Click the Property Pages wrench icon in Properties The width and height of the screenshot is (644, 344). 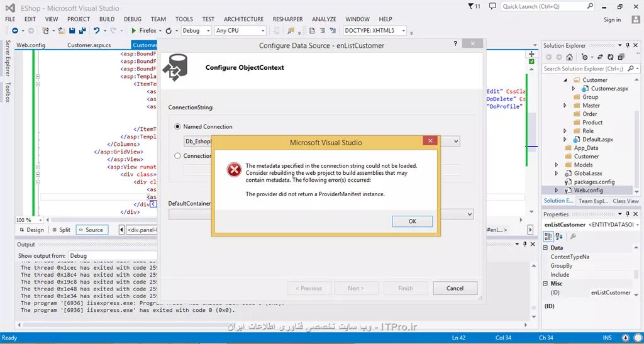(x=573, y=236)
